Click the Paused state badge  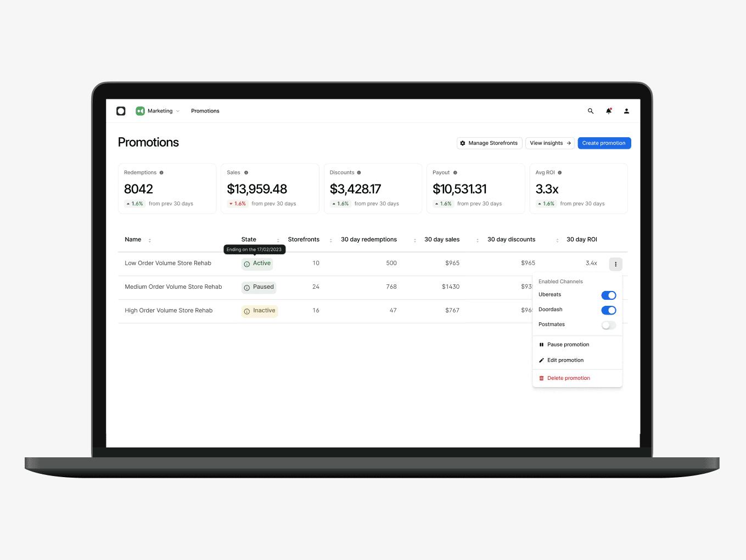tap(259, 288)
